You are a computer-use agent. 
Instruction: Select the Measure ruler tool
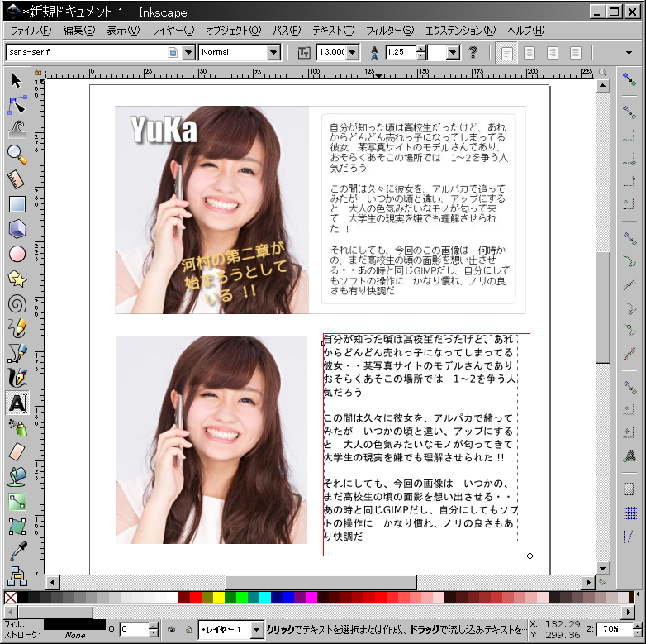pyautogui.click(x=16, y=179)
